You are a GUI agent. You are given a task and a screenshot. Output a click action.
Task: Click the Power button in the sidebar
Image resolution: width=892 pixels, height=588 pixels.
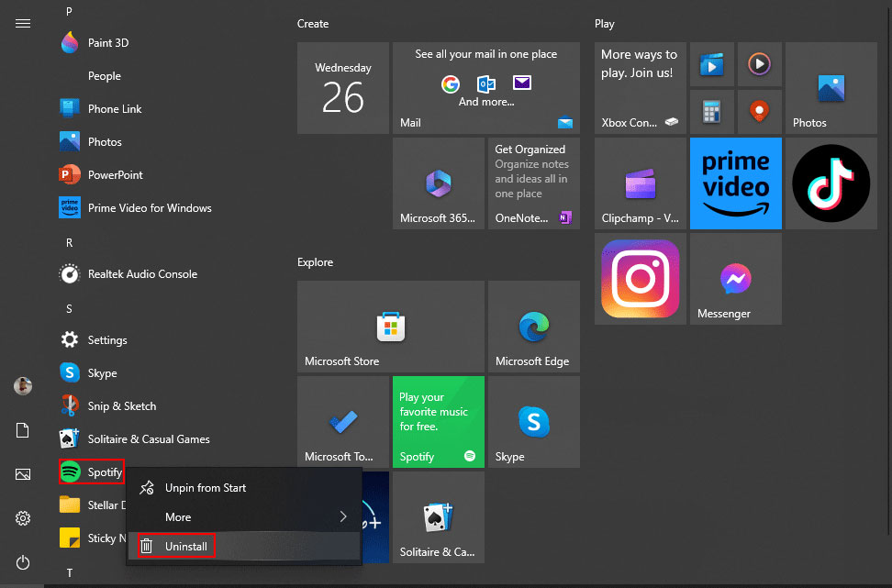(x=23, y=562)
